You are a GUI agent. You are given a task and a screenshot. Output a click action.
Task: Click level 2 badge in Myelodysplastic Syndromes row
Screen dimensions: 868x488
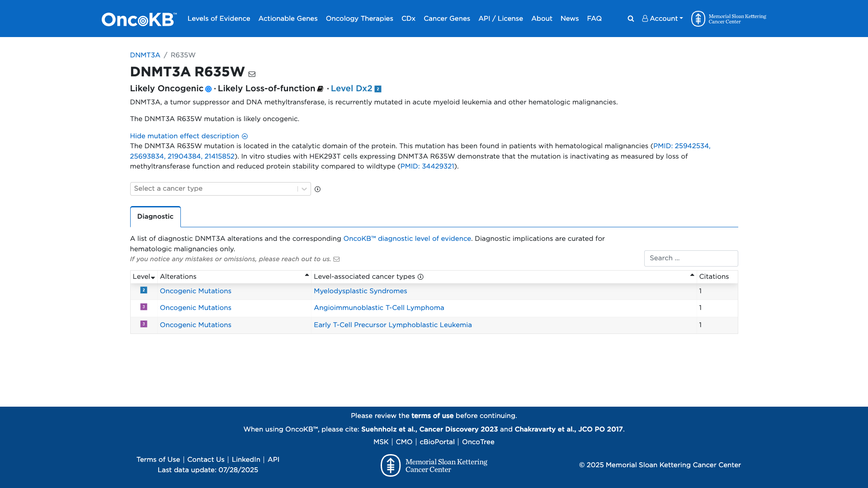[144, 290]
